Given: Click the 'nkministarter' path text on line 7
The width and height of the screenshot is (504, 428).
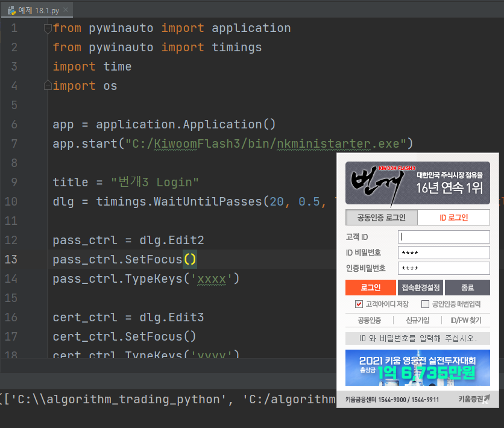Looking at the screenshot, I should pyautogui.click(x=324, y=143).
